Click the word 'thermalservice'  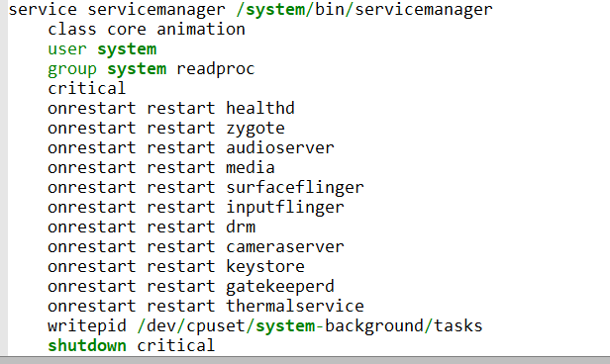click(295, 307)
